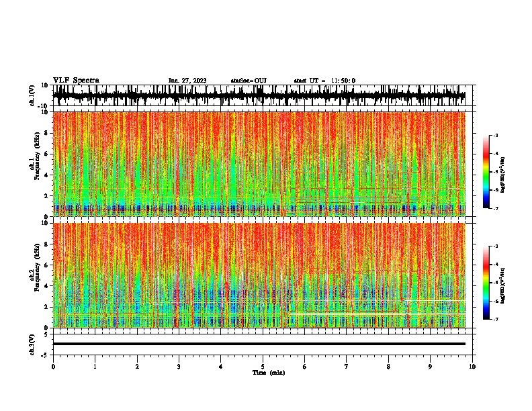The height and width of the screenshot is (411, 532).
Task: Select the date text in the header
Action: (x=187, y=81)
